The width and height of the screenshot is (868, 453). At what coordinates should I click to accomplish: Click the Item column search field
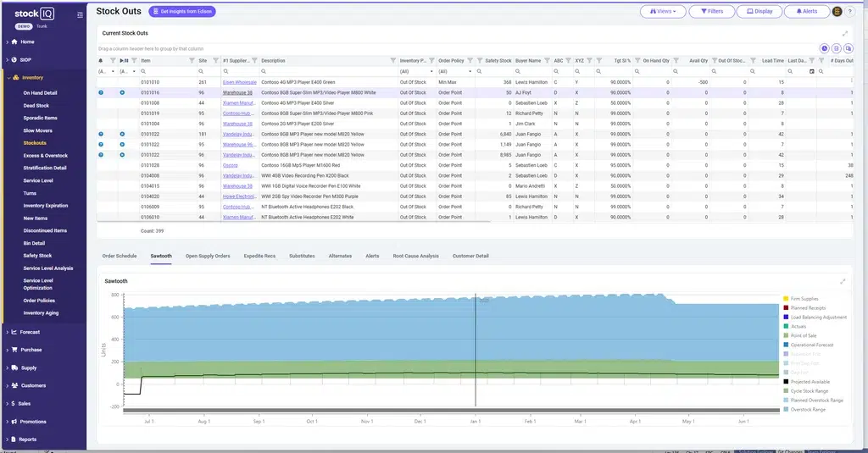(167, 71)
